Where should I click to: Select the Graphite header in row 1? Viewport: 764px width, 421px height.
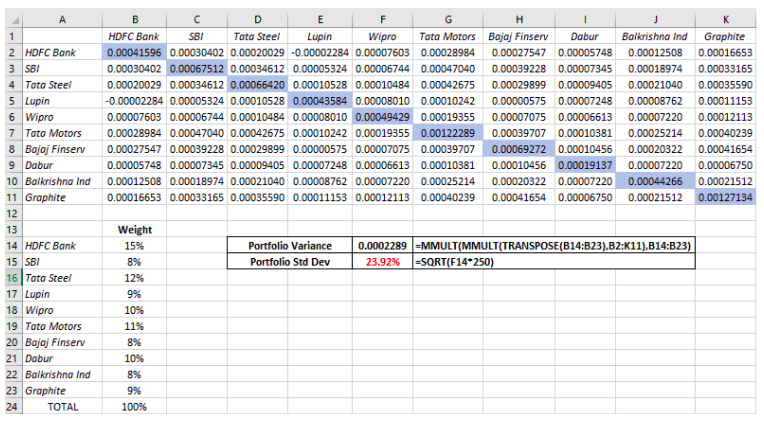click(726, 36)
